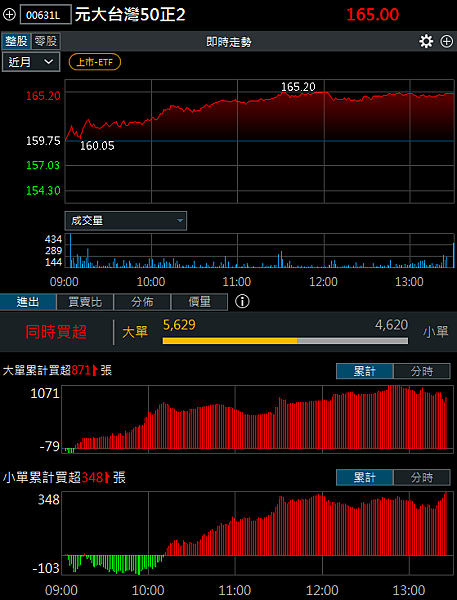Click the add plus icon next to gear
457x600 pixels.
tap(447, 41)
